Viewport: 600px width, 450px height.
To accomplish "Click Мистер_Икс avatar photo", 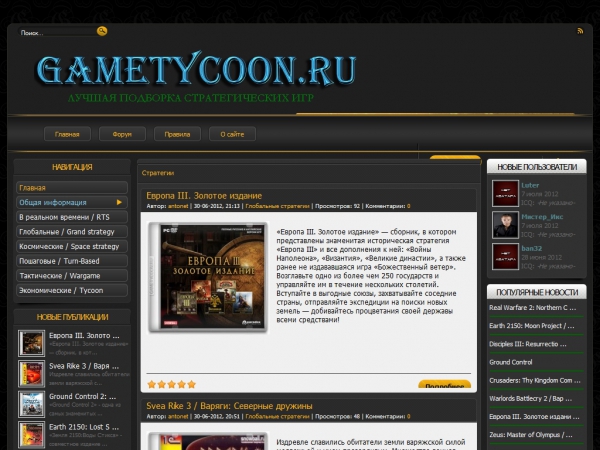I will pyautogui.click(x=505, y=225).
